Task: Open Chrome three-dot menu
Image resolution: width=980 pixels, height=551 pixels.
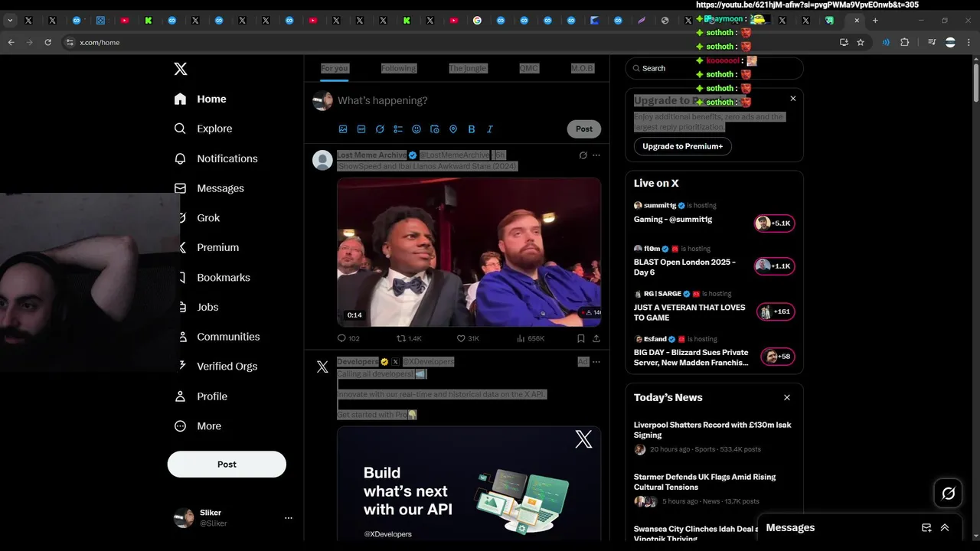Action: click(968, 43)
